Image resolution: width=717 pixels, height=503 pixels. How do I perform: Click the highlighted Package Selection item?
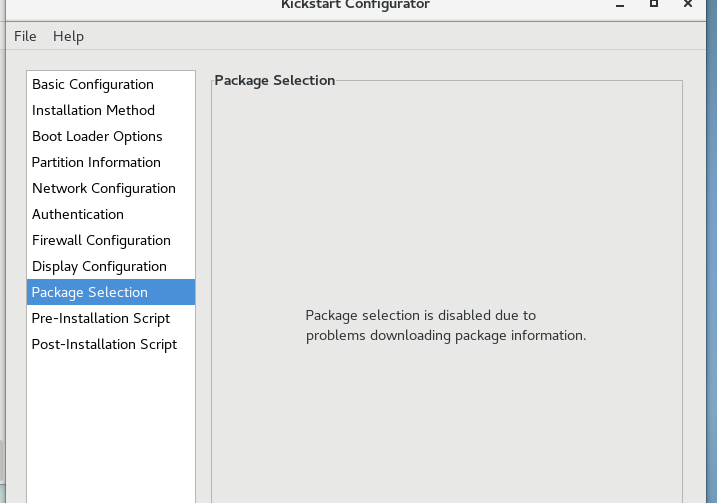pyautogui.click(x=111, y=292)
